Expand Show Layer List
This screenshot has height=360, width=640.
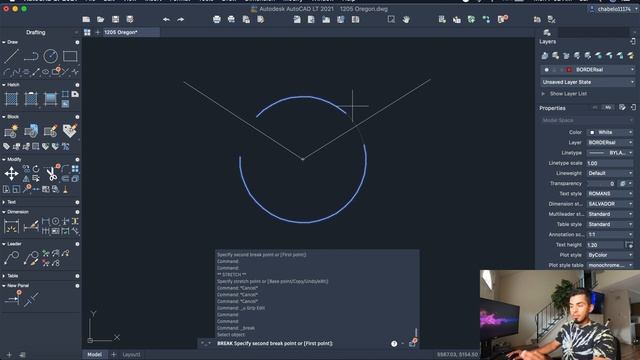pos(543,94)
